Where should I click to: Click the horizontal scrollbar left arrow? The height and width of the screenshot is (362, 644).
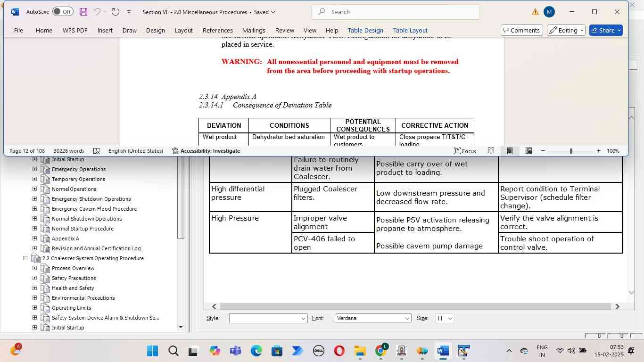click(x=215, y=306)
